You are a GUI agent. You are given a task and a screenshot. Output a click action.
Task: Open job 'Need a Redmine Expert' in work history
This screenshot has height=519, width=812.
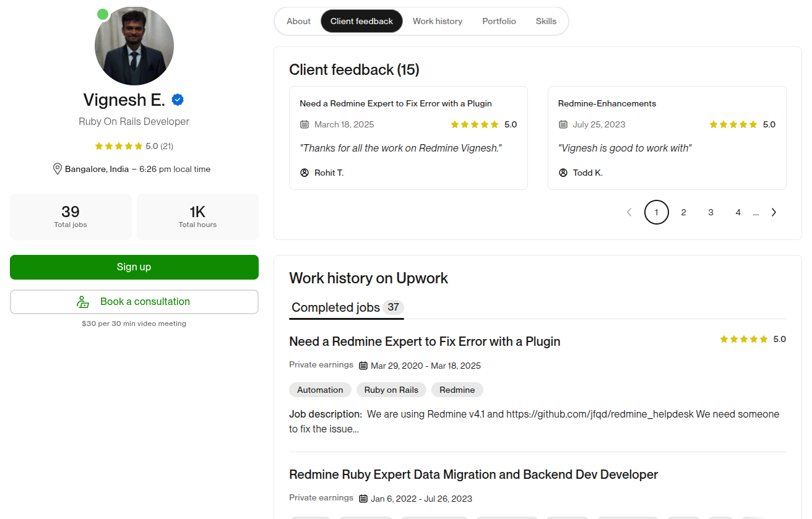tap(425, 341)
